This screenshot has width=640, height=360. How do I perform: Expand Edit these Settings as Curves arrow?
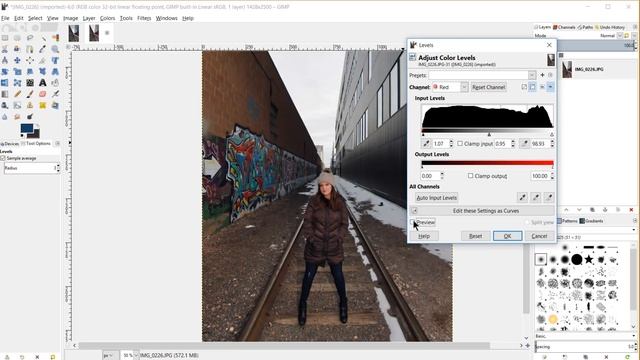click(x=414, y=211)
